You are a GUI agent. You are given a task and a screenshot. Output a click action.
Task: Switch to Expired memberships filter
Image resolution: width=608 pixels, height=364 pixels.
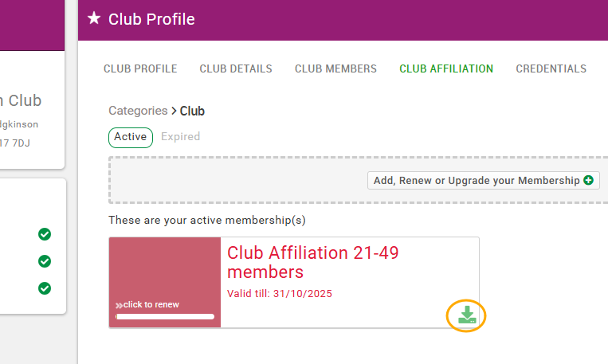click(x=180, y=137)
